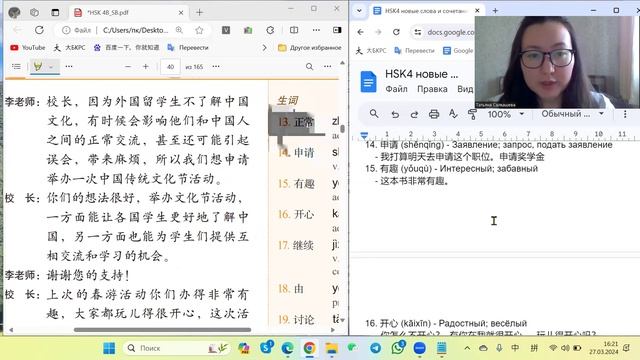Close the HSK4 новые слова Chrome tab
This screenshot has height=360, width=640.
tap(477, 11)
